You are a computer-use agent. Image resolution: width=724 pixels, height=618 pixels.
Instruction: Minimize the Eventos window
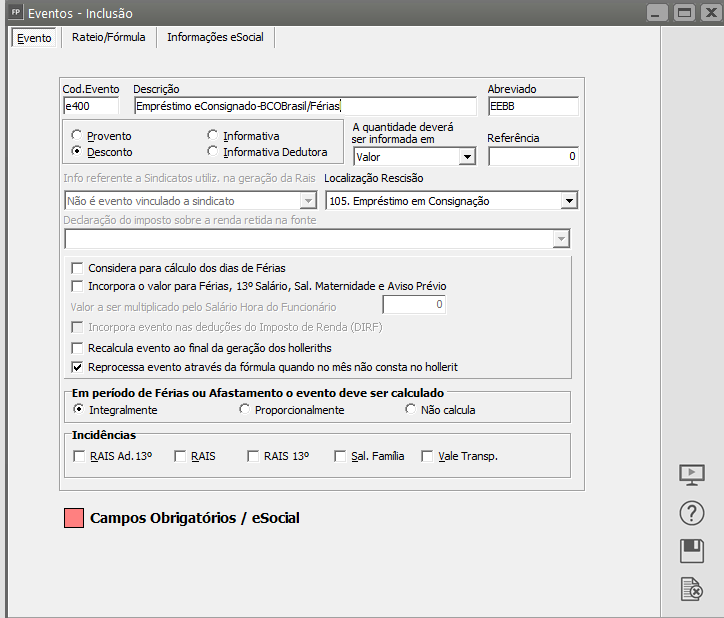click(x=656, y=13)
